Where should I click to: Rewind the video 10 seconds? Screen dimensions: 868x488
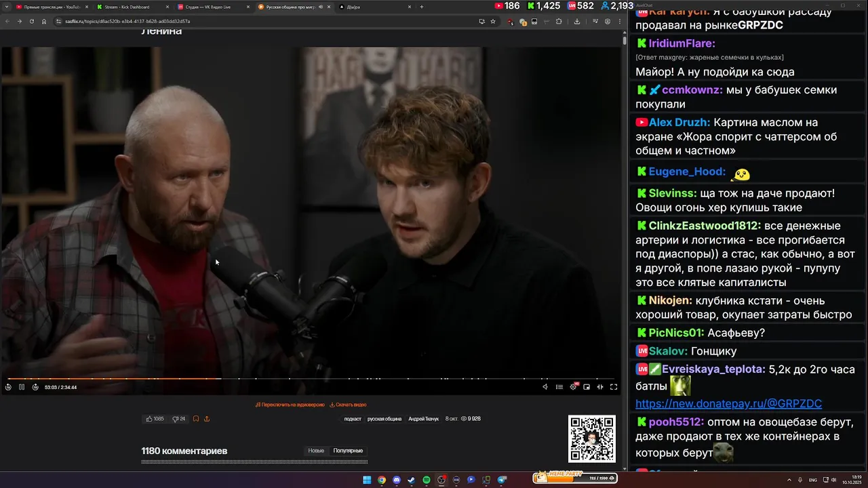8,387
